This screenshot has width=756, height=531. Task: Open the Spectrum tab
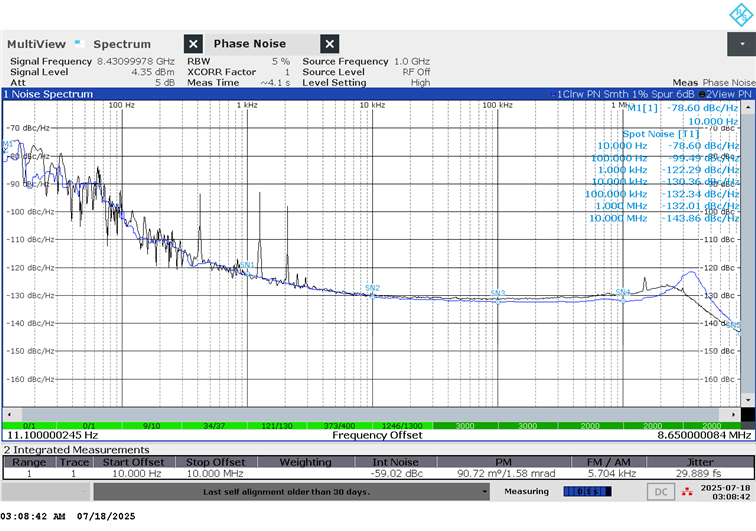[x=122, y=44]
